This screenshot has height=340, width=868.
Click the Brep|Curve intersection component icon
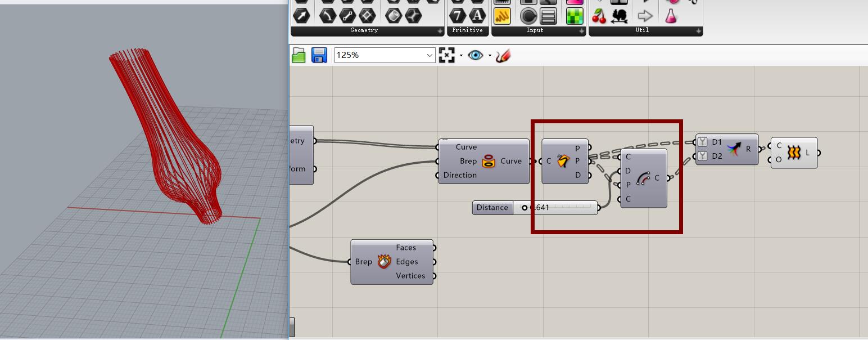coord(488,162)
